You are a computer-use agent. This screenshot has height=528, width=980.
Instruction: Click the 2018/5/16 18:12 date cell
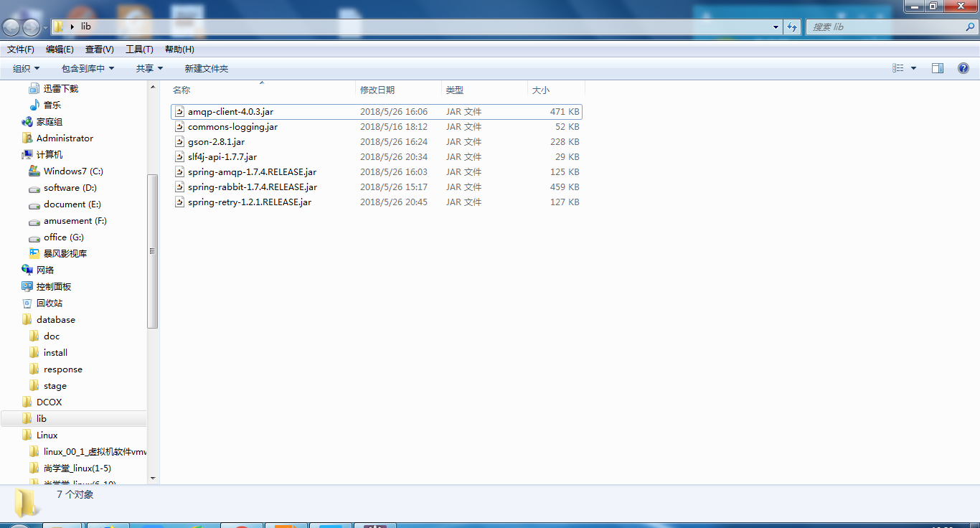[394, 127]
